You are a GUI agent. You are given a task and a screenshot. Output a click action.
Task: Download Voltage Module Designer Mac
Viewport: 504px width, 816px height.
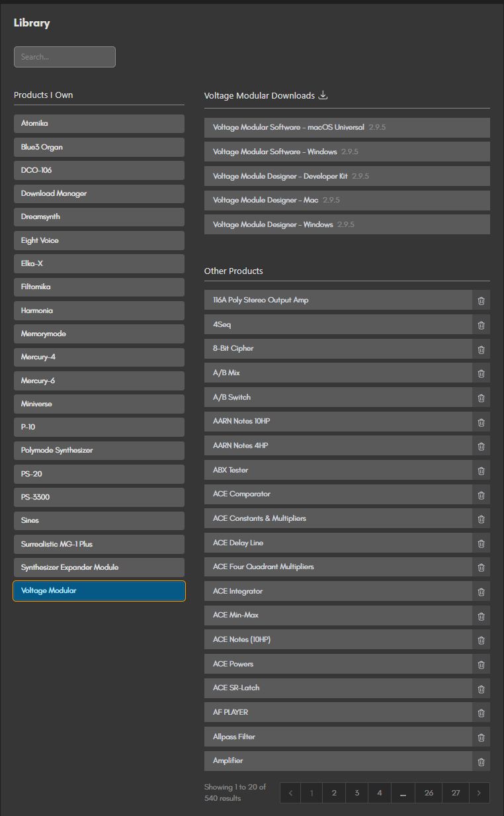point(347,200)
